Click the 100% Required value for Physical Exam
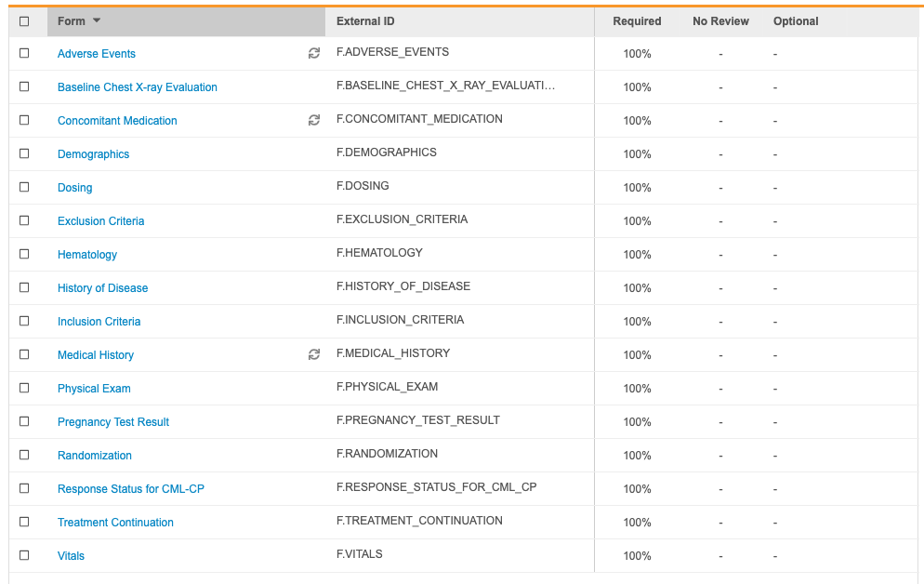Image resolution: width=924 pixels, height=584 pixels. click(637, 389)
